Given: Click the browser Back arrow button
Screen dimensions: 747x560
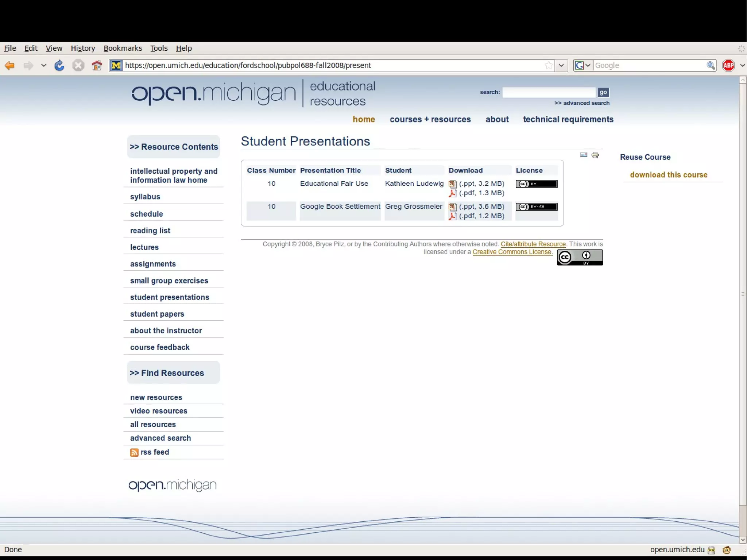Looking at the screenshot, I should [10, 66].
